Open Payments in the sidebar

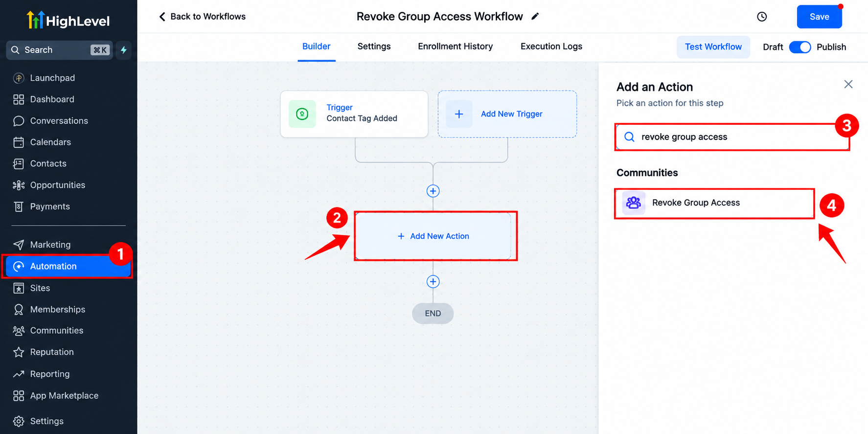point(50,207)
